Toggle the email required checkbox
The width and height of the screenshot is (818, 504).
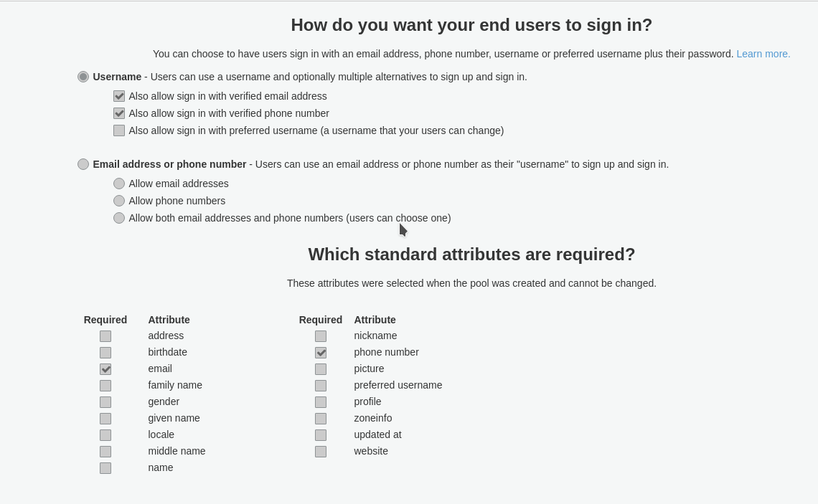[105, 369]
